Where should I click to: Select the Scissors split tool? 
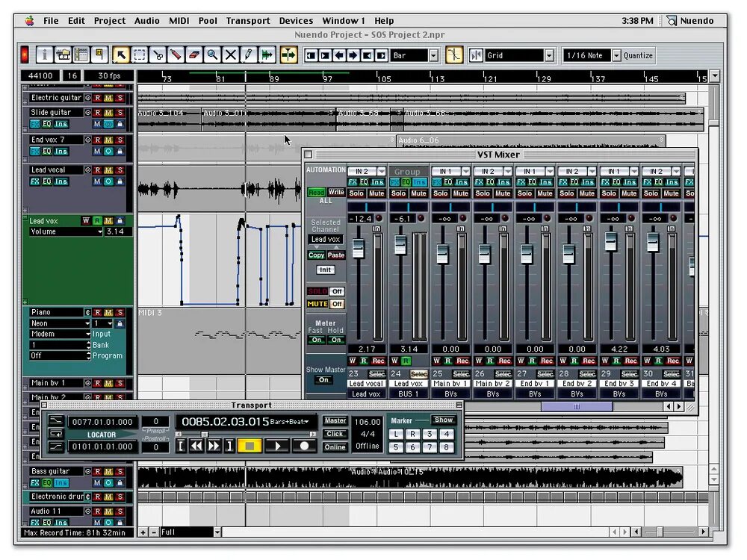click(157, 55)
